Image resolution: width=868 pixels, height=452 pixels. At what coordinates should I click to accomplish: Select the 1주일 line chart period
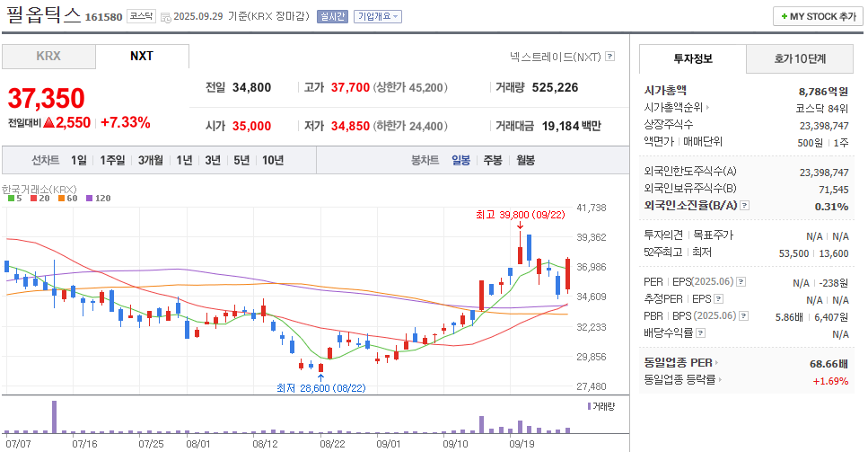click(112, 160)
